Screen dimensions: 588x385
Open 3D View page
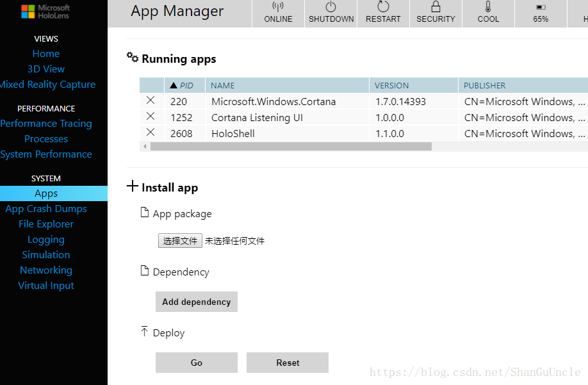pyautogui.click(x=45, y=69)
